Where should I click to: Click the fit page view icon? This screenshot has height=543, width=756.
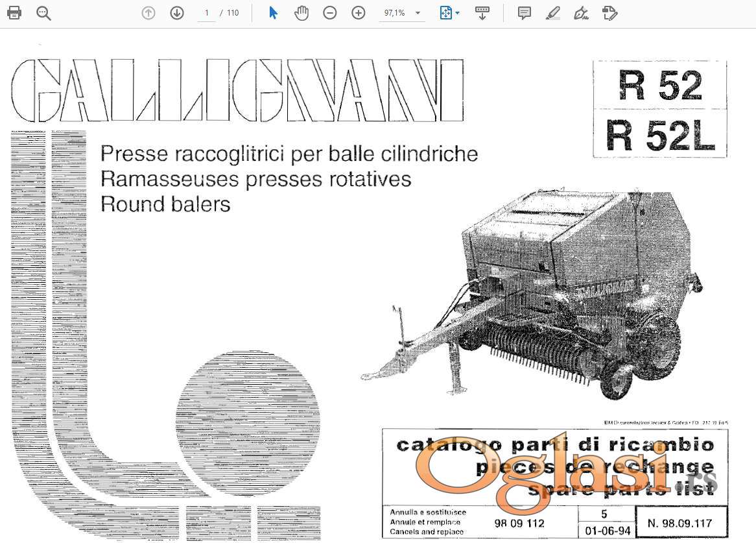(x=445, y=13)
